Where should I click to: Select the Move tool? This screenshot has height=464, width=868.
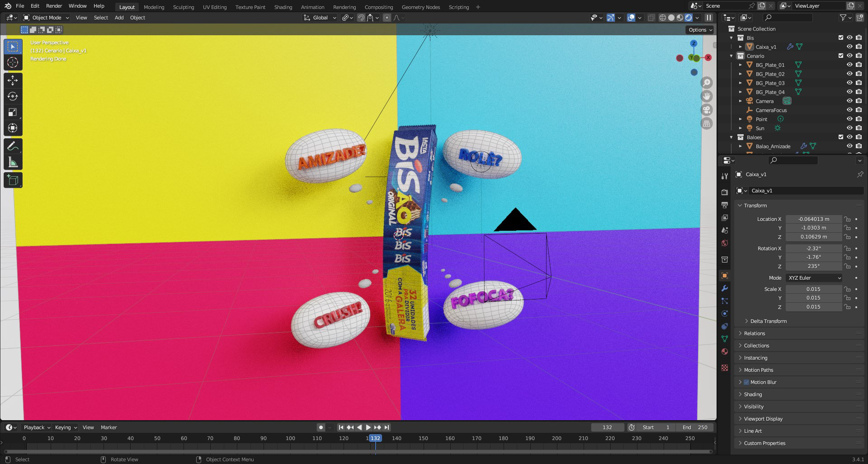click(x=13, y=80)
